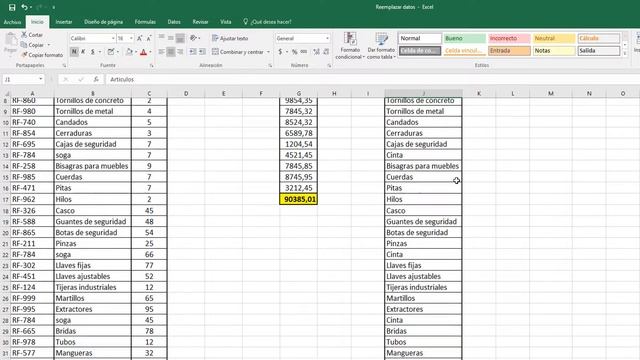Switch to the Revisar tab
Screen dimensions: 640x360
tap(200, 22)
